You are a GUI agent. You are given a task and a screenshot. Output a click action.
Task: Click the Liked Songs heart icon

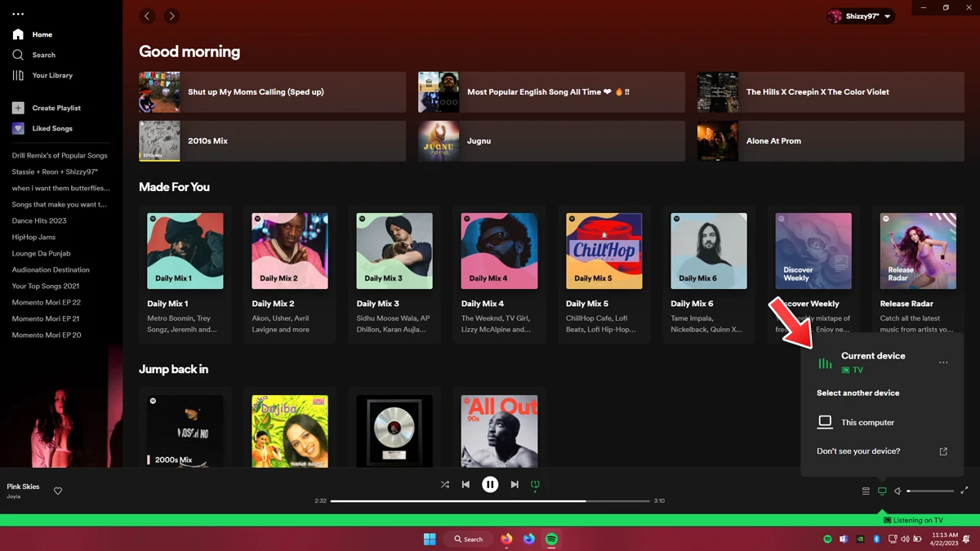18,128
